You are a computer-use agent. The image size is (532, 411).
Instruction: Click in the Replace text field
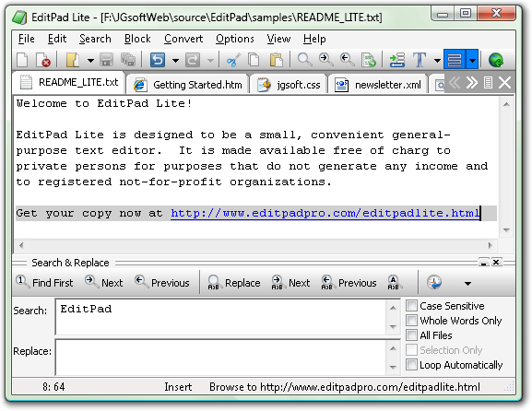point(220,357)
